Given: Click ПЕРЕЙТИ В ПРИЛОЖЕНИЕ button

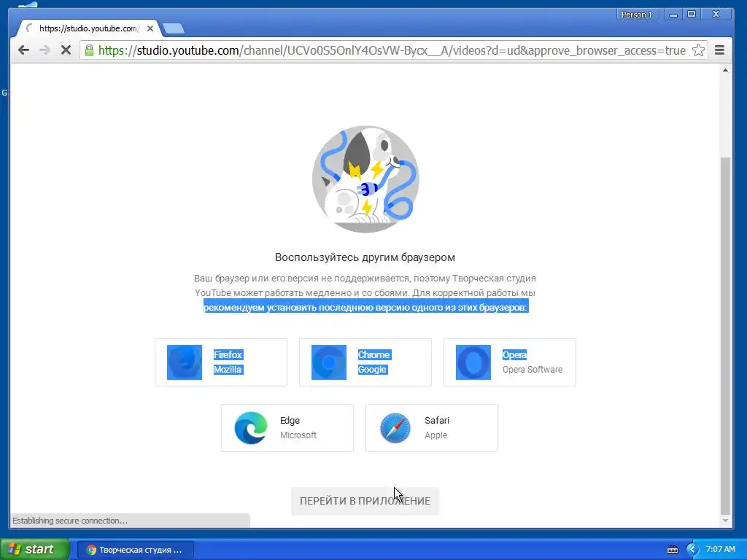Looking at the screenshot, I should 365,501.
